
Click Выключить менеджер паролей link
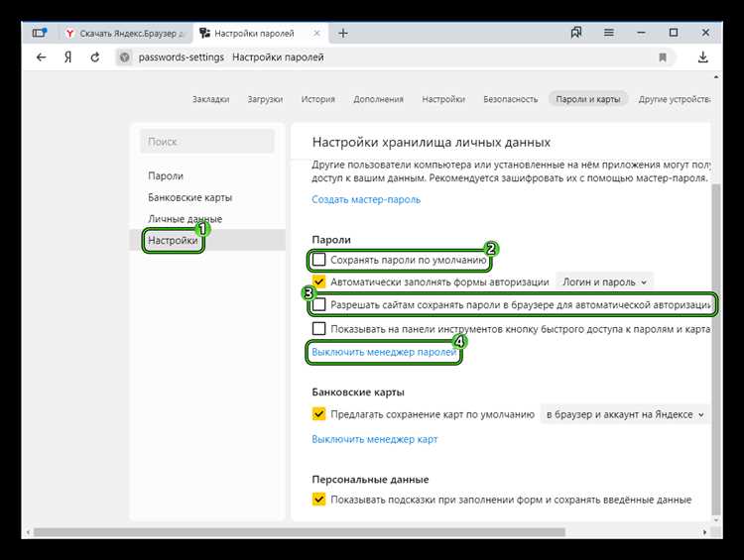click(x=384, y=352)
